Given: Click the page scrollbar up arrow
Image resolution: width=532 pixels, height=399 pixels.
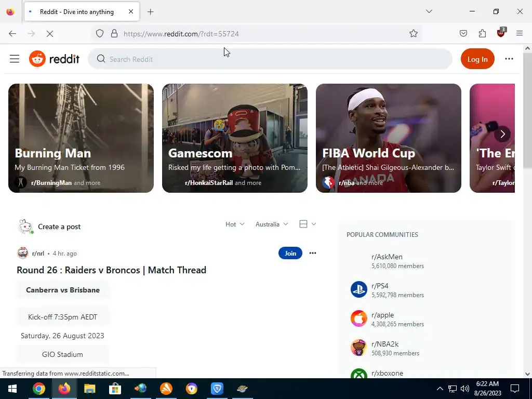Looking at the screenshot, I should click(x=527, y=48).
